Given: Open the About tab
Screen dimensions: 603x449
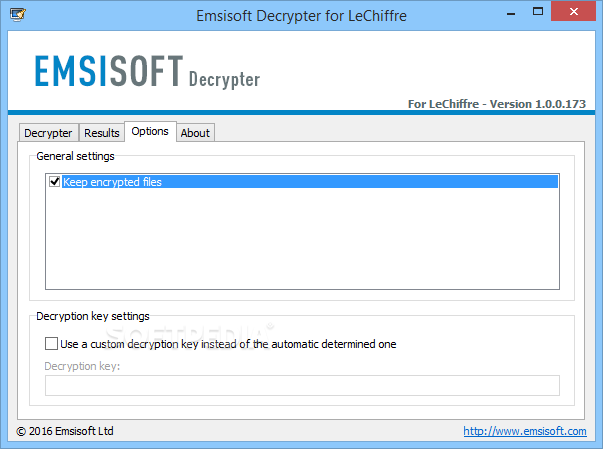Looking at the screenshot, I should (x=195, y=133).
